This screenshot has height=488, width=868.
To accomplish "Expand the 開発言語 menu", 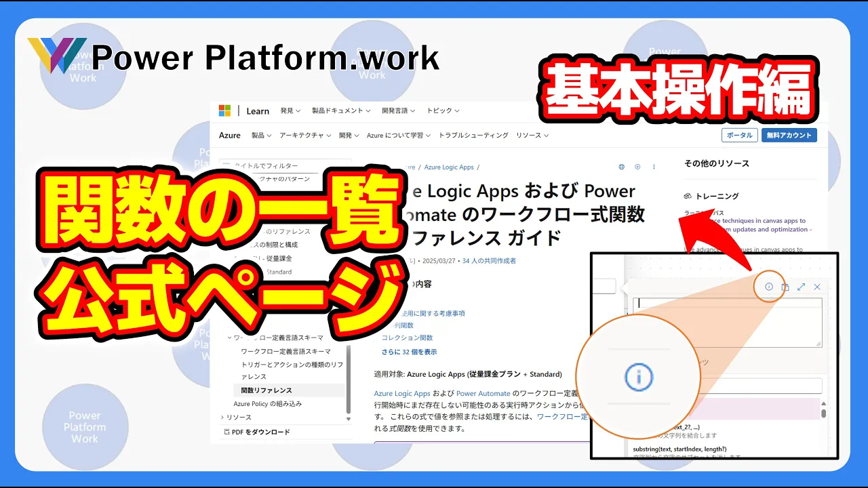I will click(x=399, y=110).
